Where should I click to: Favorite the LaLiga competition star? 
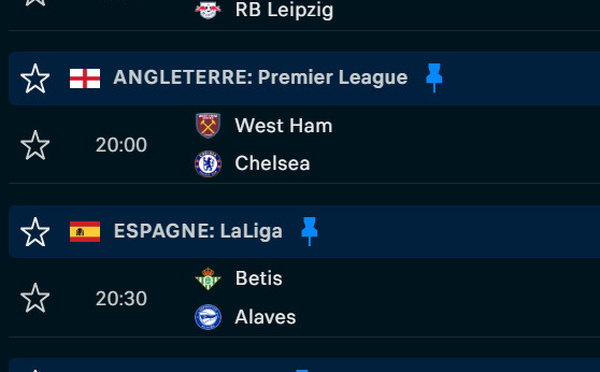pos(35,232)
